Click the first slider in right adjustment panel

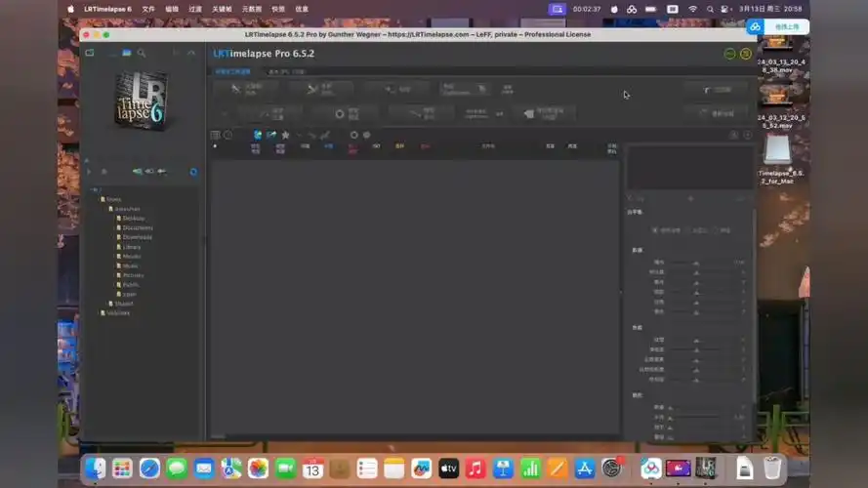point(696,263)
